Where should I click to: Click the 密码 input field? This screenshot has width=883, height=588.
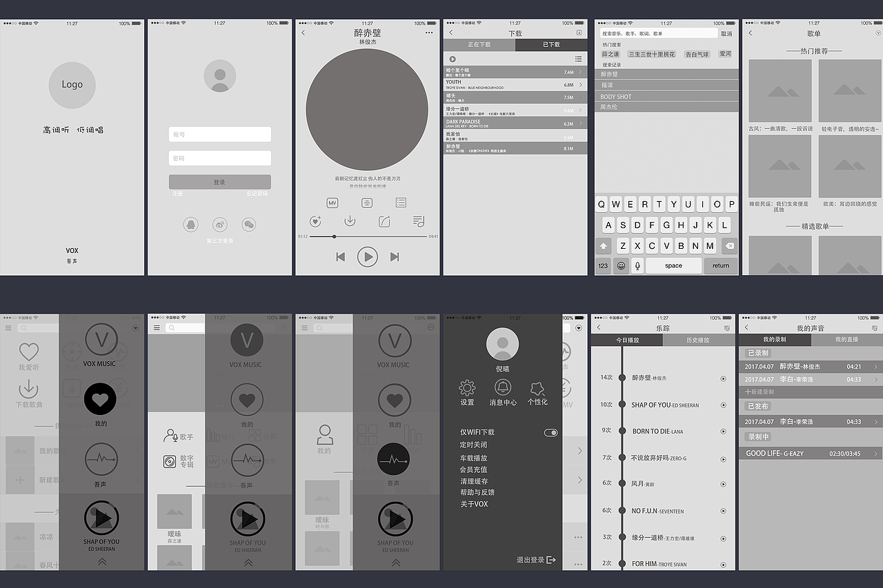220,158
